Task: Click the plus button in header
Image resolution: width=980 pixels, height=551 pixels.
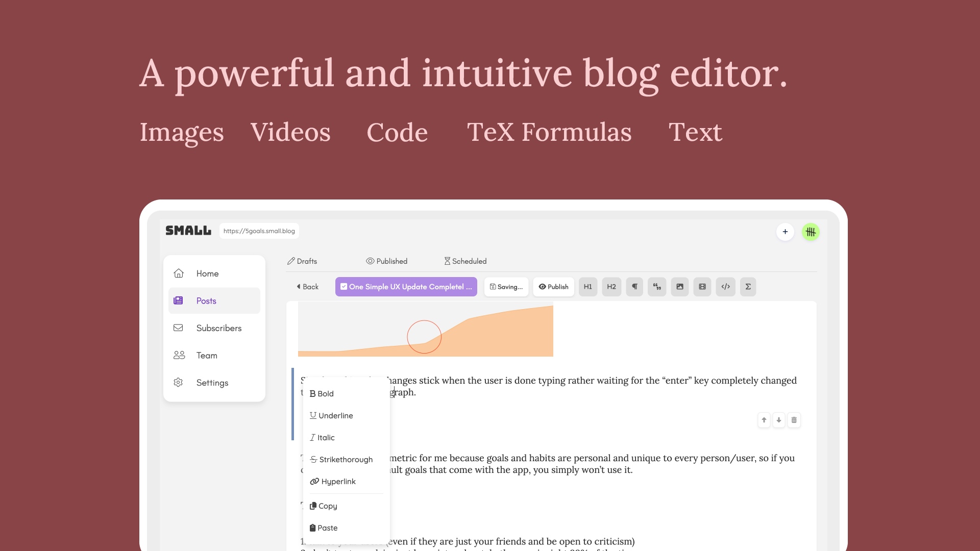Action: click(785, 232)
